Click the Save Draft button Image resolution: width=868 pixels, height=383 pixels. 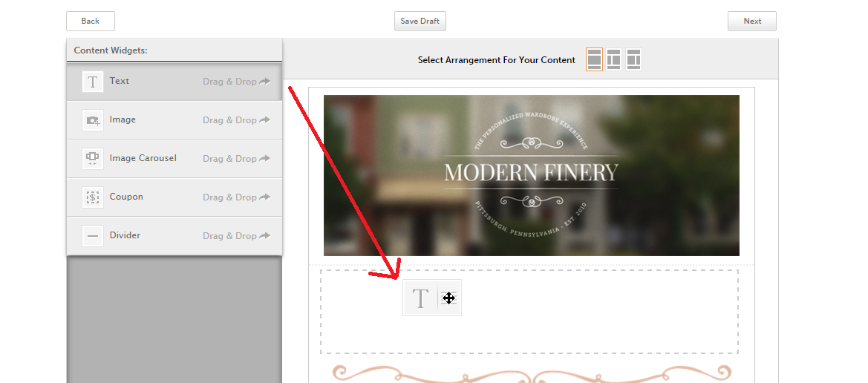point(420,22)
